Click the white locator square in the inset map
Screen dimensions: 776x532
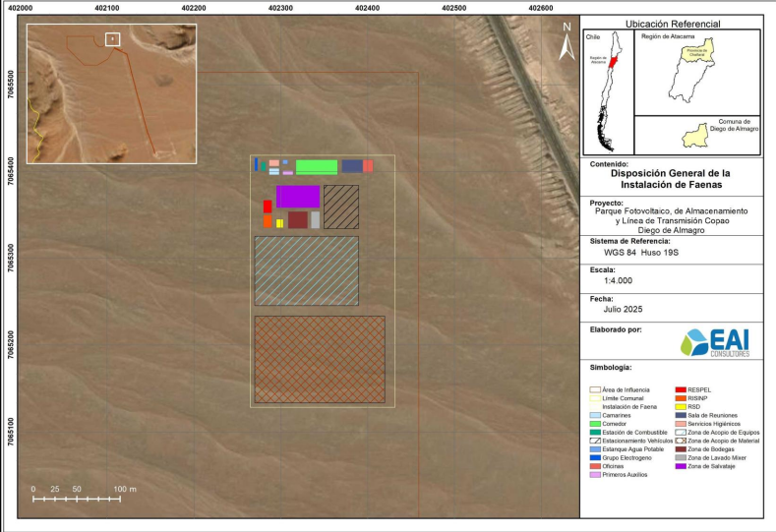pos(113,39)
